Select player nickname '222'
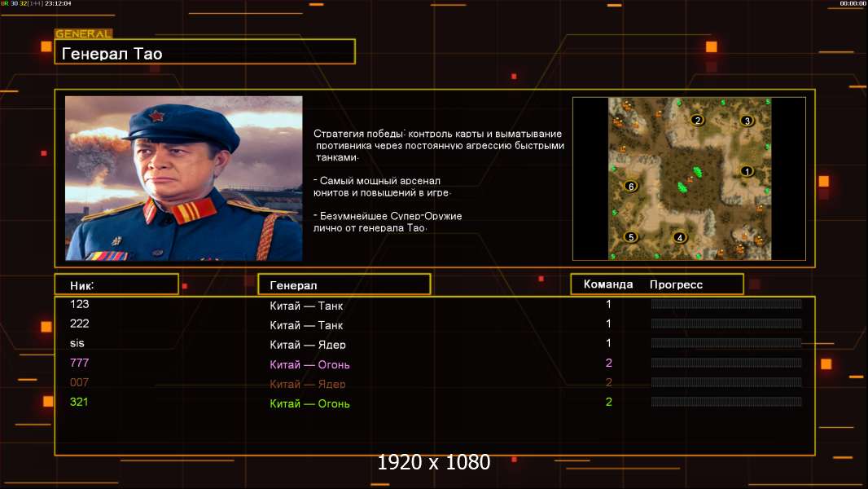Screen dimensions: 868x489 coord(80,324)
